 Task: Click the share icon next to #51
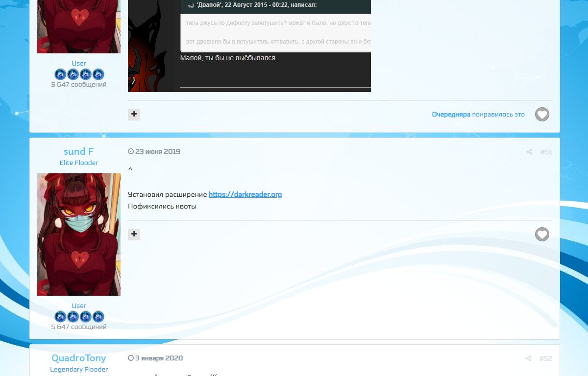pyautogui.click(x=529, y=152)
